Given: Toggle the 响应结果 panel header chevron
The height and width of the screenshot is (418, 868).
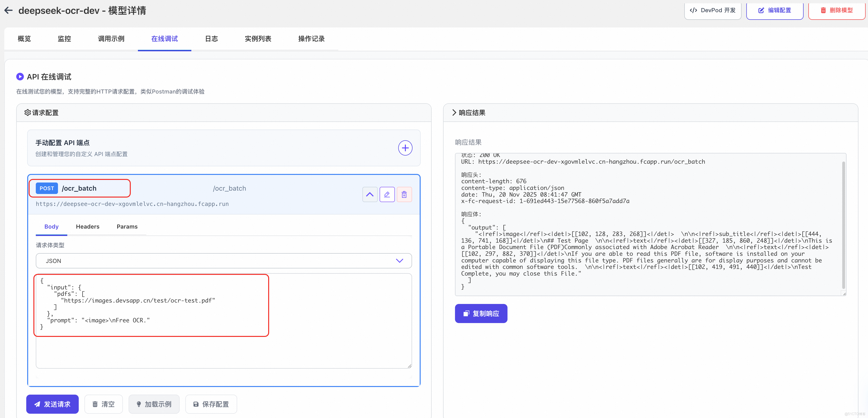Looking at the screenshot, I should coord(454,113).
